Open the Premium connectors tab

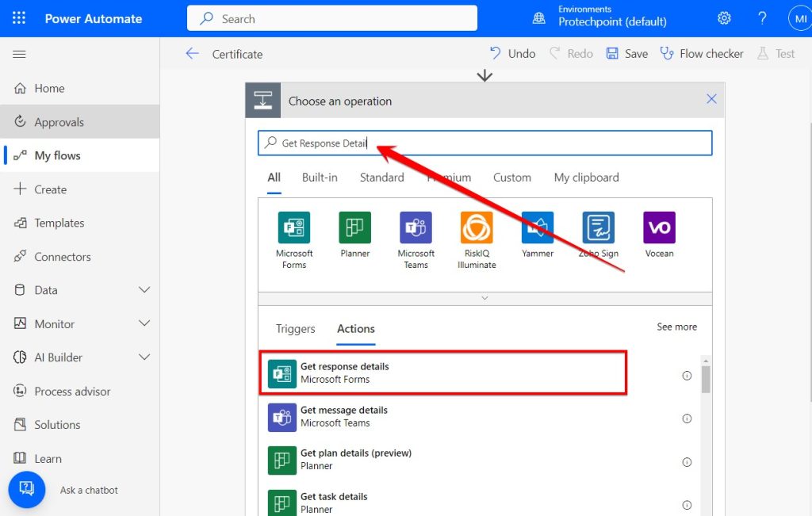[449, 178]
